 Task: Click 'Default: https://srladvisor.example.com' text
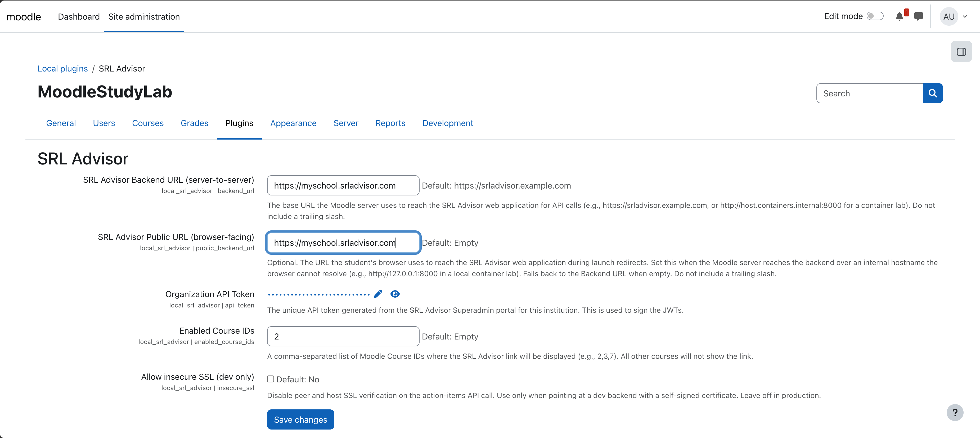pyautogui.click(x=496, y=186)
